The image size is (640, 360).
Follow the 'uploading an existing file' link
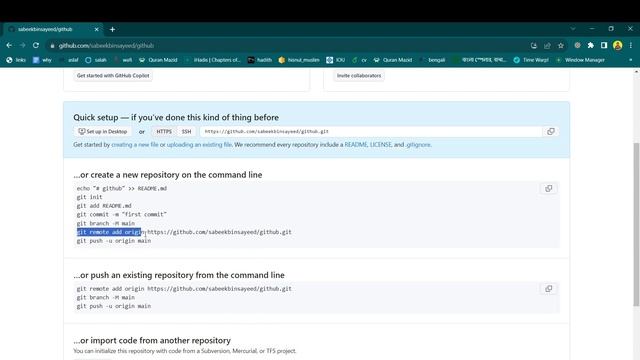[199, 144]
